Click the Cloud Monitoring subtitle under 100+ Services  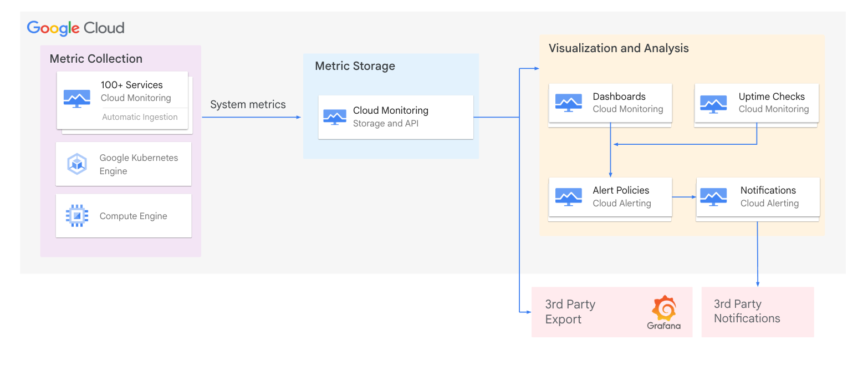coord(136,98)
